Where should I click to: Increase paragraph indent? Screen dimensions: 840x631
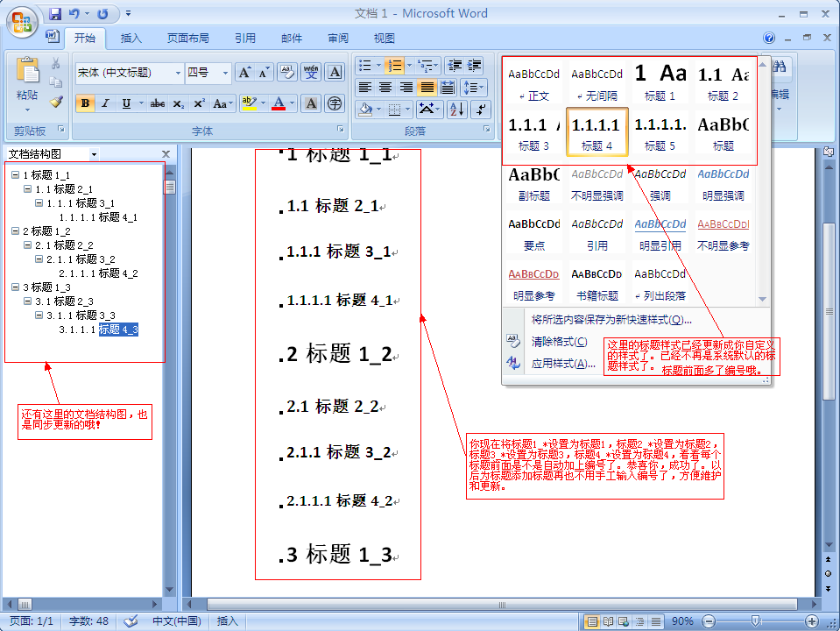(475, 66)
